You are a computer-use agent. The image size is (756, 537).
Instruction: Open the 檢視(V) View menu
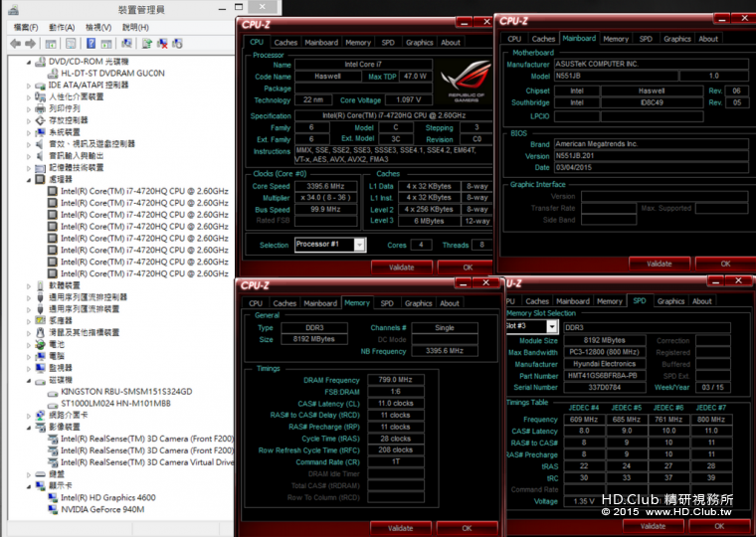98,27
